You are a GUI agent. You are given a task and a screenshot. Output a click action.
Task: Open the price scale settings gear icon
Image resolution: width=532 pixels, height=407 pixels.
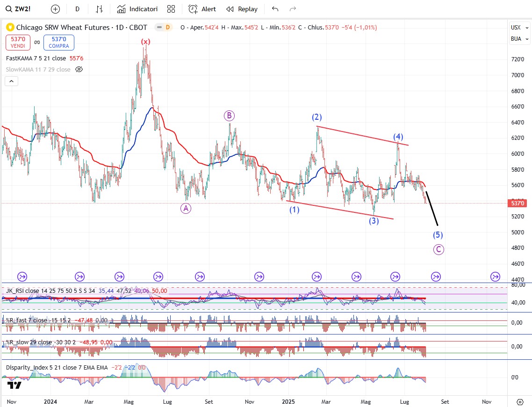tap(520, 401)
